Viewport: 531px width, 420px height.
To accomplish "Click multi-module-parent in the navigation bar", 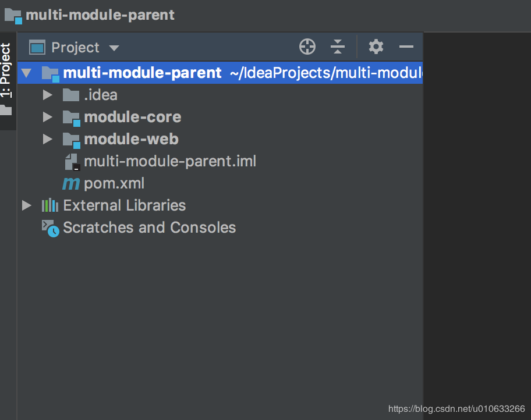I will [100, 15].
